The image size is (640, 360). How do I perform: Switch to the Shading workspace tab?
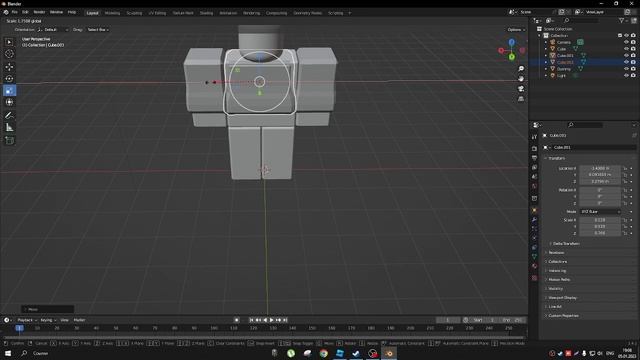[206, 13]
